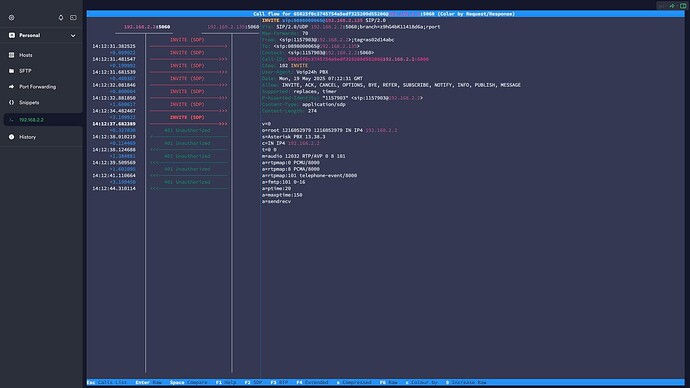Select INVITE (SDP) message at 14:12:32.081846
The height and width of the screenshot is (388, 690).
[x=187, y=78]
